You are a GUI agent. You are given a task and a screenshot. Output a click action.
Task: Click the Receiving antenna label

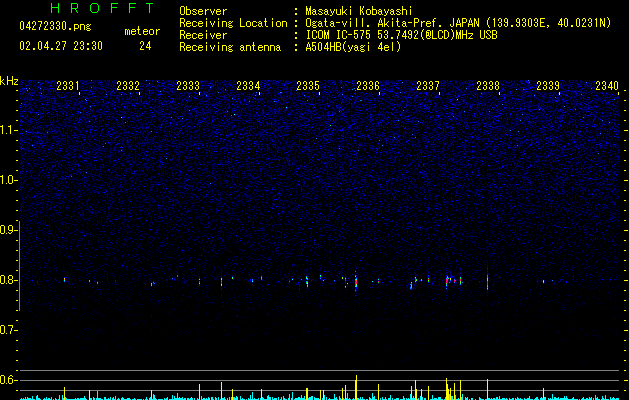(230, 47)
